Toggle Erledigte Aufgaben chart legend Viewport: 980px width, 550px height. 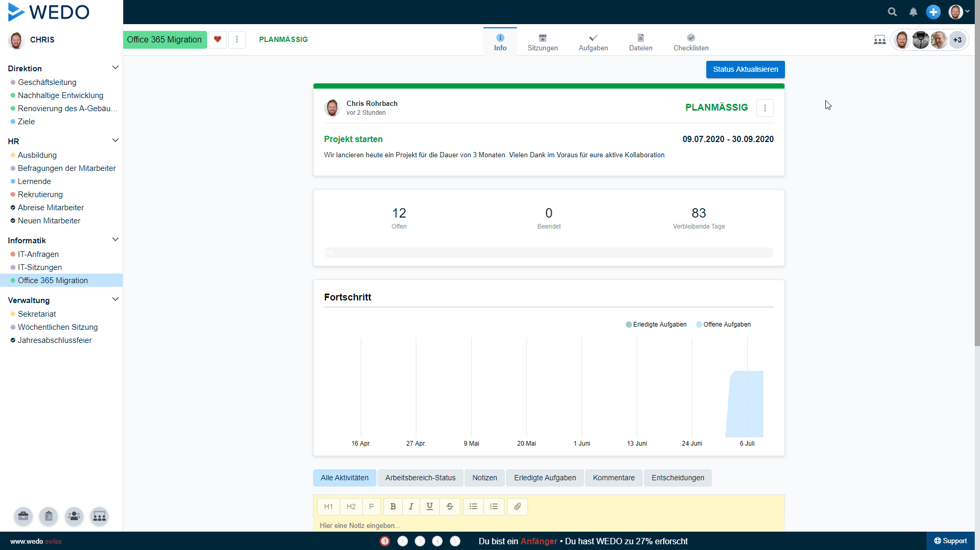coord(656,325)
